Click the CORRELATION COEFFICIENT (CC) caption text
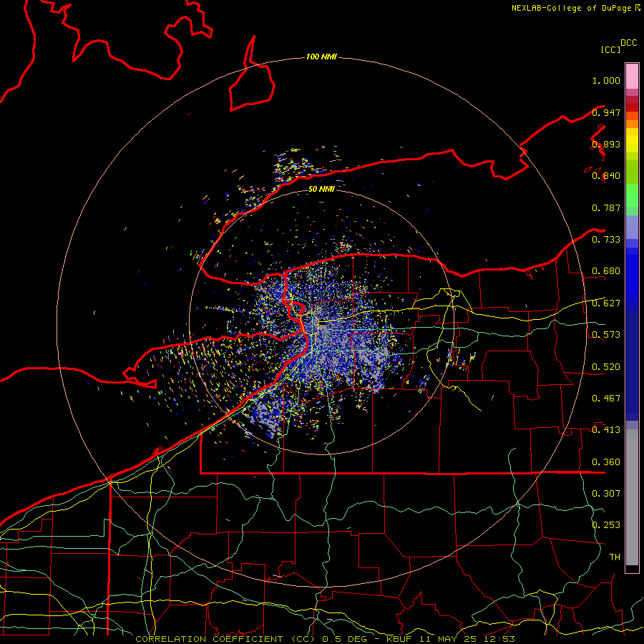Viewport: 644px width, 644px height. click(225, 639)
